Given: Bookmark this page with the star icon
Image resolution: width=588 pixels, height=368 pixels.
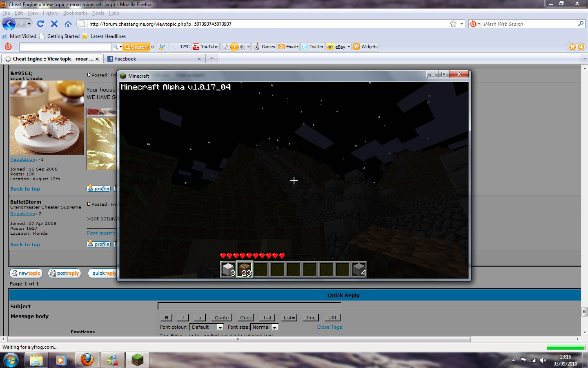Looking at the screenshot, I should tap(453, 24).
